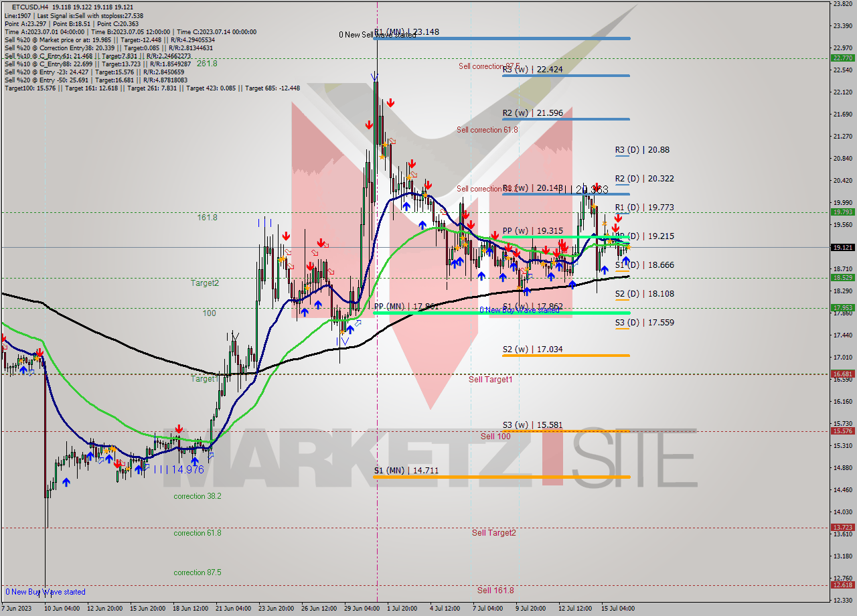857x616 pixels.
Task: Select the 'Sell 100' label
Action: pyautogui.click(x=495, y=437)
